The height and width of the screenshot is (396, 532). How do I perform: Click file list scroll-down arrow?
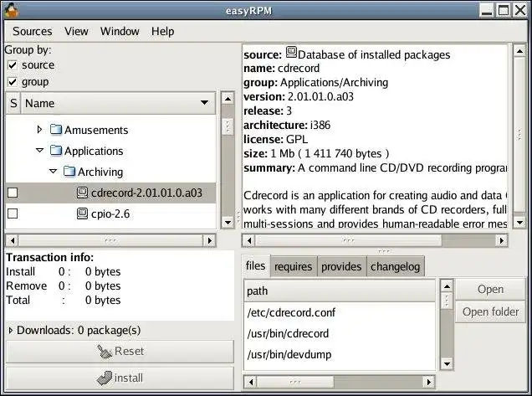[447, 363]
